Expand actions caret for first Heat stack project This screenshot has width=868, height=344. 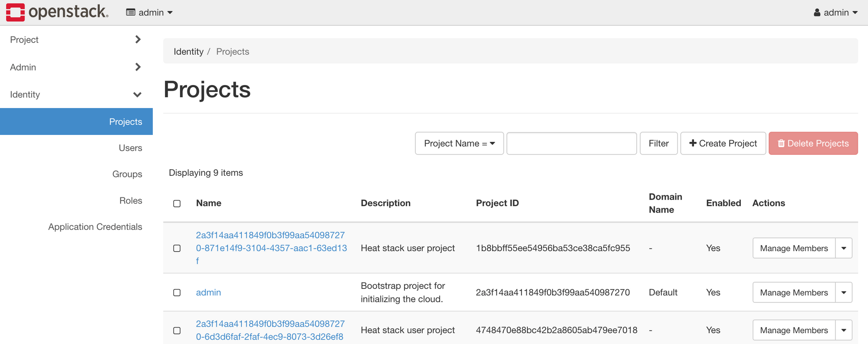[844, 248]
